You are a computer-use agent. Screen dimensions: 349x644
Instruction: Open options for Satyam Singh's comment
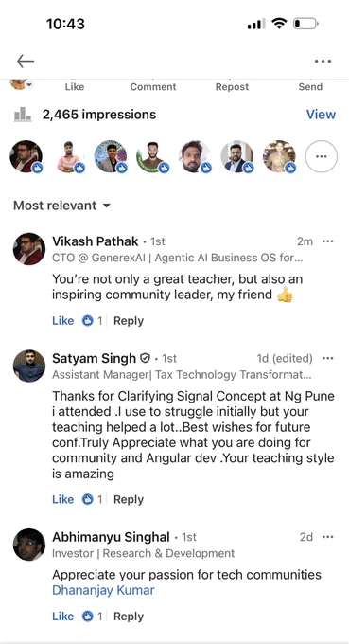point(327,359)
